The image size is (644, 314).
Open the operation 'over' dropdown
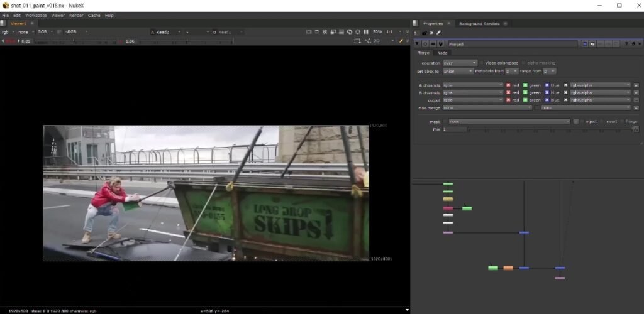coord(460,63)
